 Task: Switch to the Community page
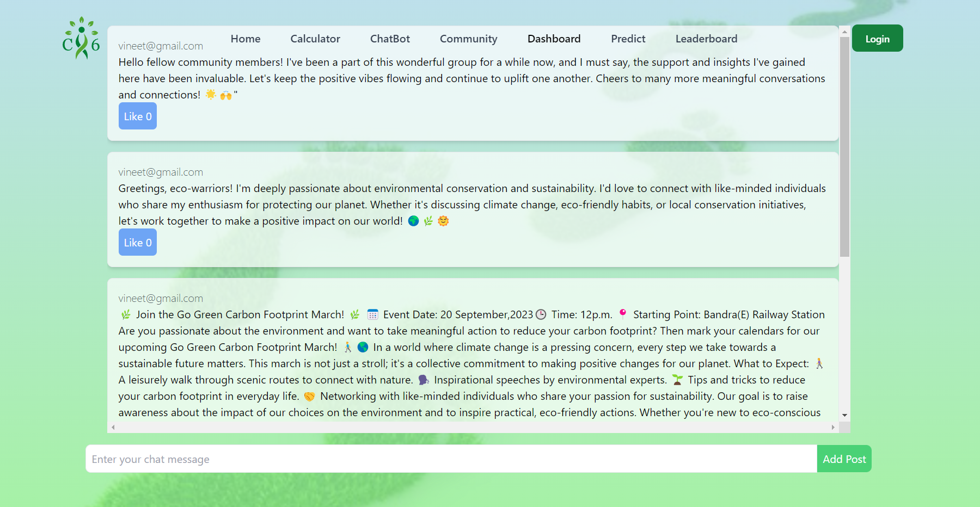point(468,39)
